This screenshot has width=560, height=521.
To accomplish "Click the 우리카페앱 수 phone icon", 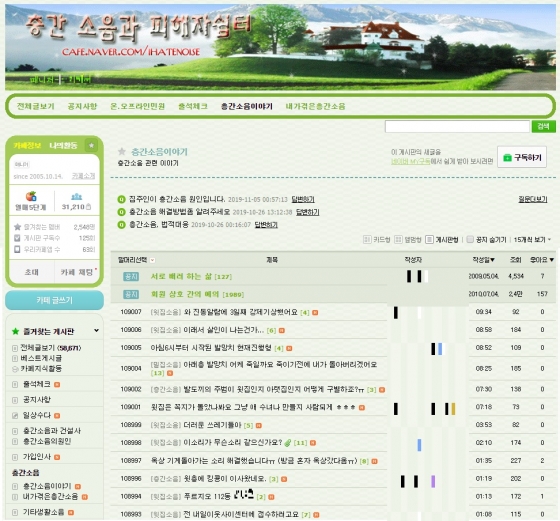I will point(17,249).
